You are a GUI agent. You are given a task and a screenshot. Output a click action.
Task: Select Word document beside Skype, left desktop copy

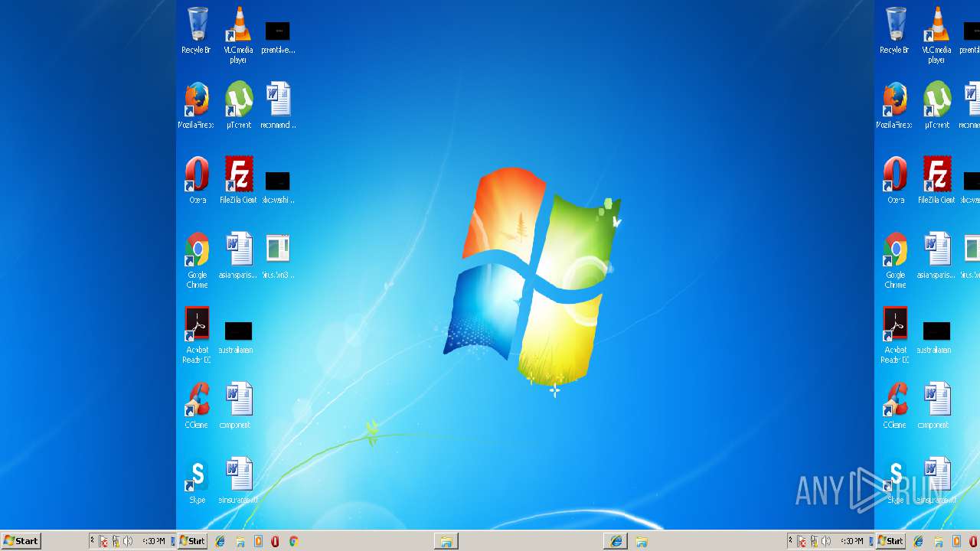pyautogui.click(x=238, y=481)
